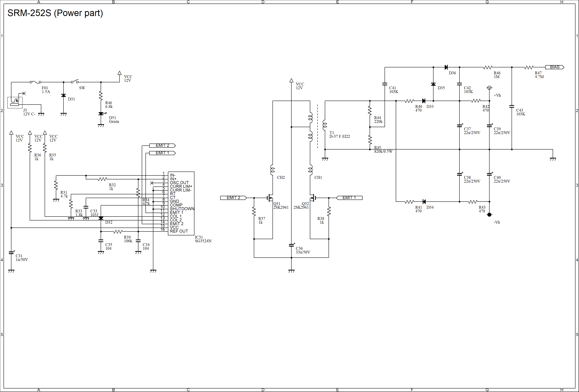Screen dimensions: 579x392
Task: Click the CH1 choke inductor symbol
Action: point(310,170)
